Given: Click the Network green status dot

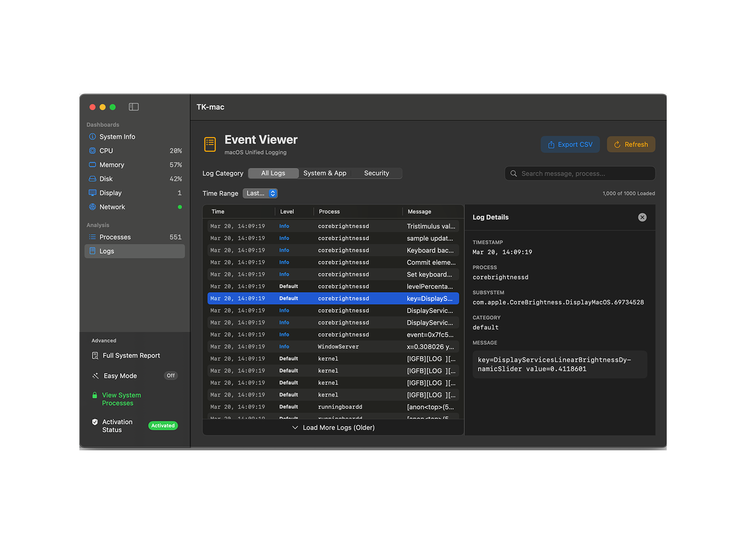Looking at the screenshot, I should (x=180, y=207).
